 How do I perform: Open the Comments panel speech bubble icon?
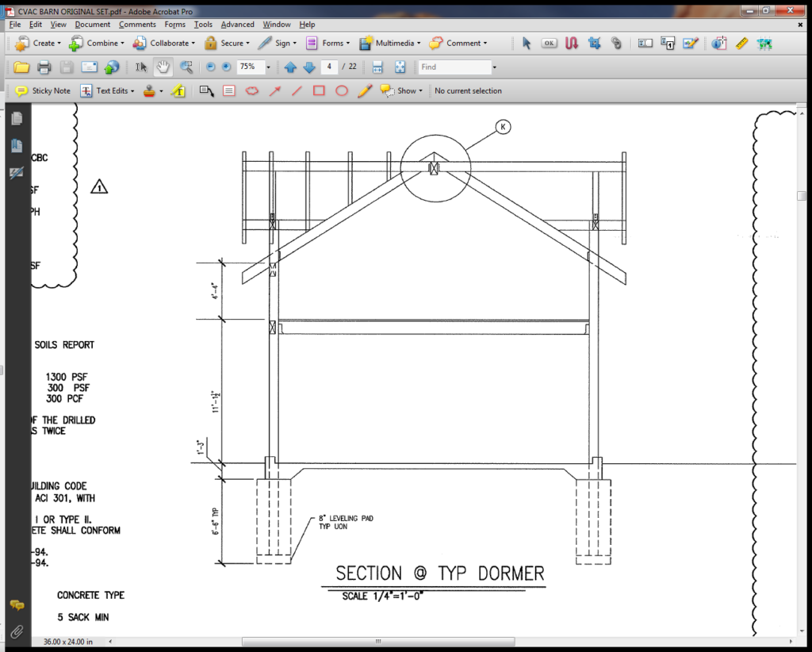pyautogui.click(x=17, y=605)
